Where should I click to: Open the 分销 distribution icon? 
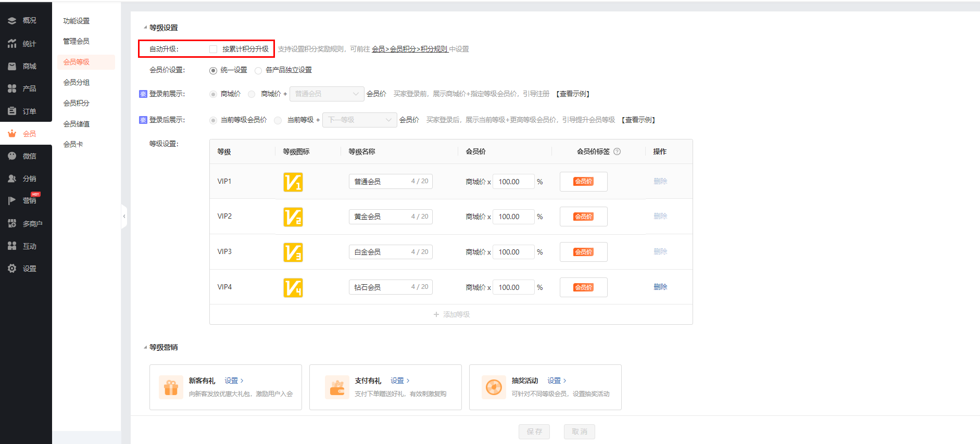click(x=12, y=179)
